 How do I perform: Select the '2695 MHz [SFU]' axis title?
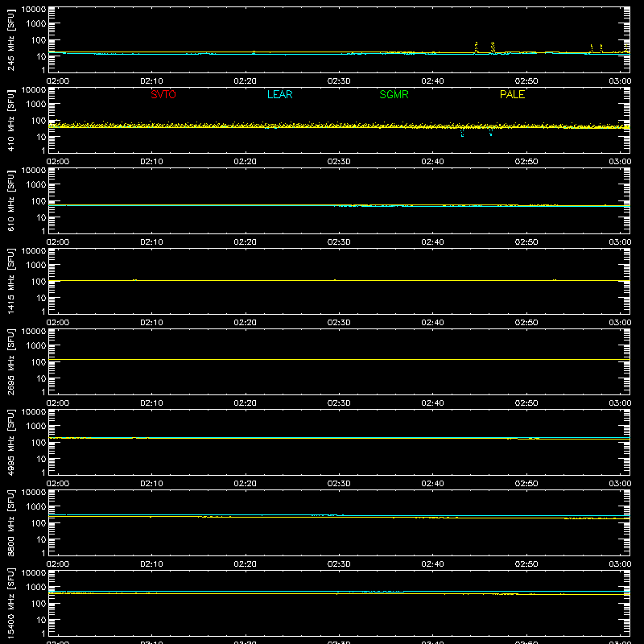pyautogui.click(x=11, y=361)
